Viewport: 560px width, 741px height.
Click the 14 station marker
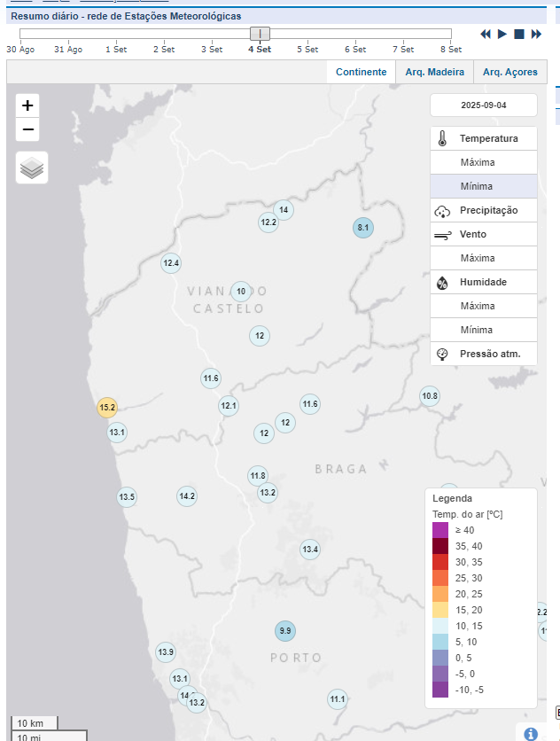tap(284, 210)
